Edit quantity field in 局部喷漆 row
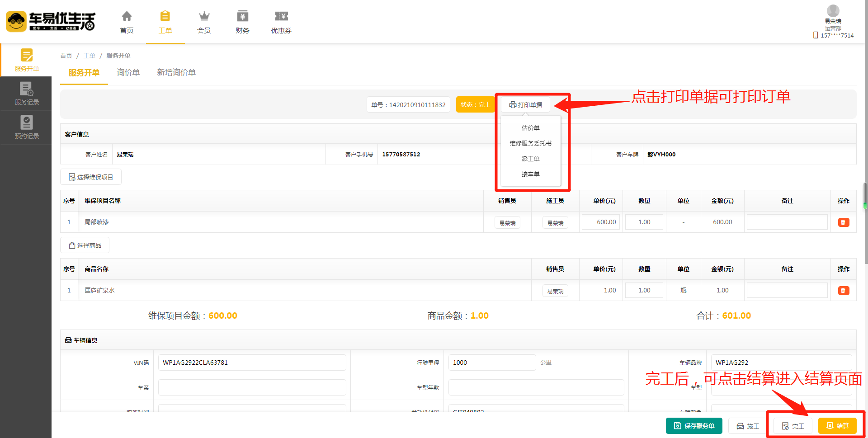The height and width of the screenshot is (438, 868). point(644,222)
